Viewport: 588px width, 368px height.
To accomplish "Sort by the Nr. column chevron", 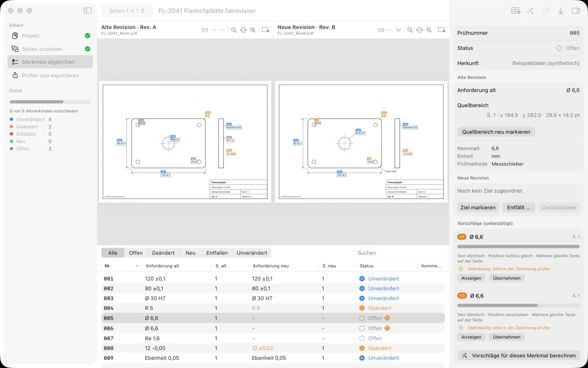I will click(137, 266).
